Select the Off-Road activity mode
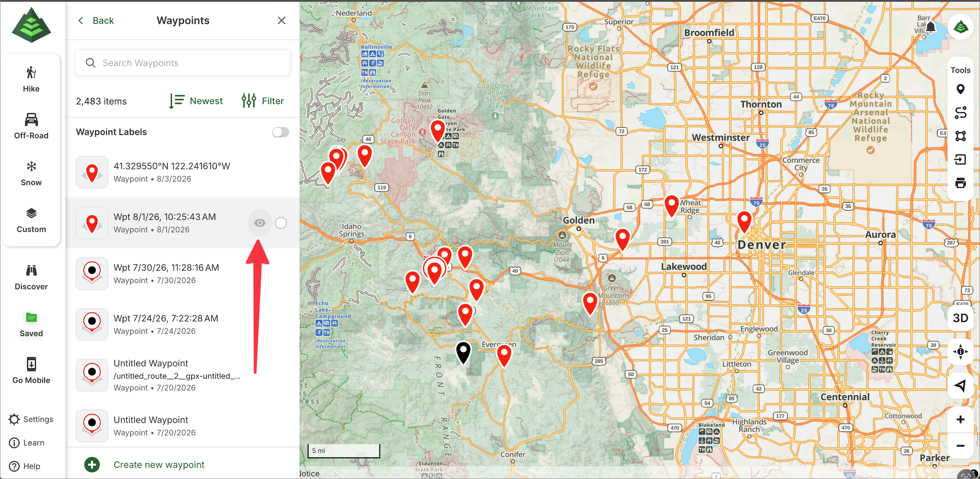 (x=31, y=126)
